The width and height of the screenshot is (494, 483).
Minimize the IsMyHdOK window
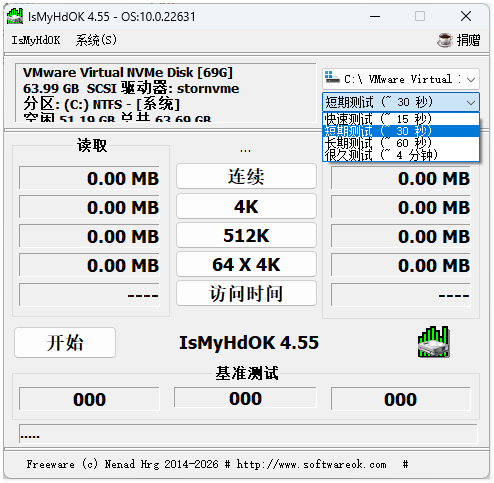tap(375, 16)
